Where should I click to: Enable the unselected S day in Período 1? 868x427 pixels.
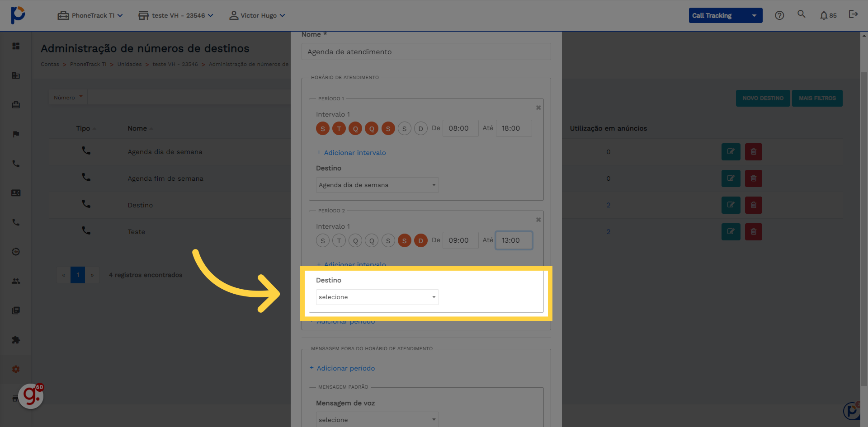coord(404,128)
